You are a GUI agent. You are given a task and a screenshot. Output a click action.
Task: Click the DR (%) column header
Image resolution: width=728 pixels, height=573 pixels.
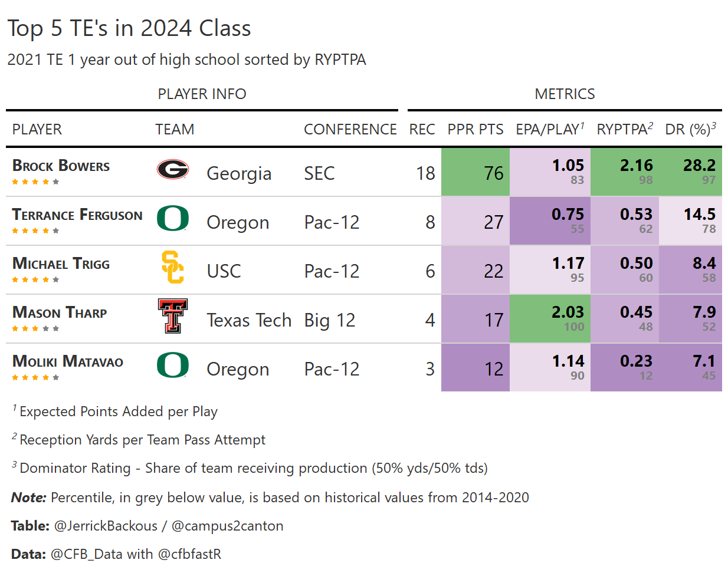coord(690,130)
